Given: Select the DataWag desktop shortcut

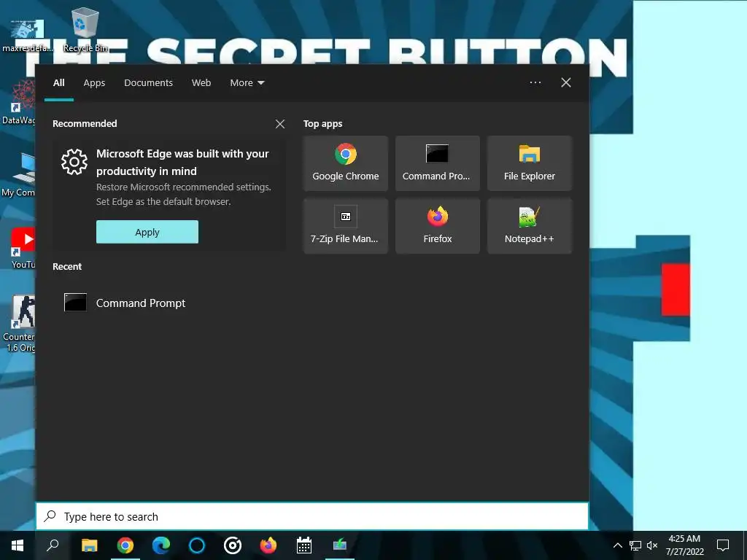Looking at the screenshot, I should click(18, 102).
